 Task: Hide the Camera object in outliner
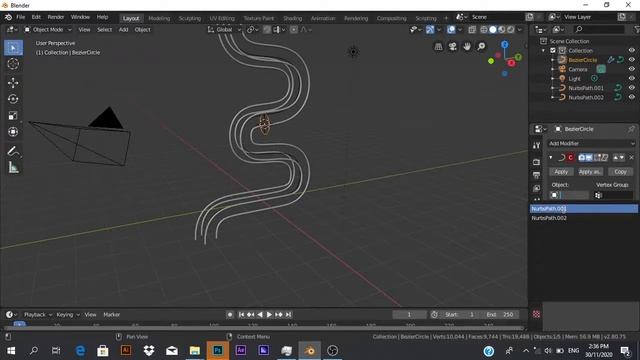pyautogui.click(x=631, y=69)
